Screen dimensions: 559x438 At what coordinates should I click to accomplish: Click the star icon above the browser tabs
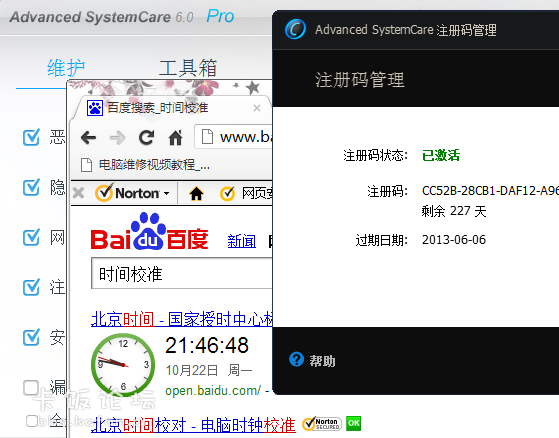[x=252, y=87]
